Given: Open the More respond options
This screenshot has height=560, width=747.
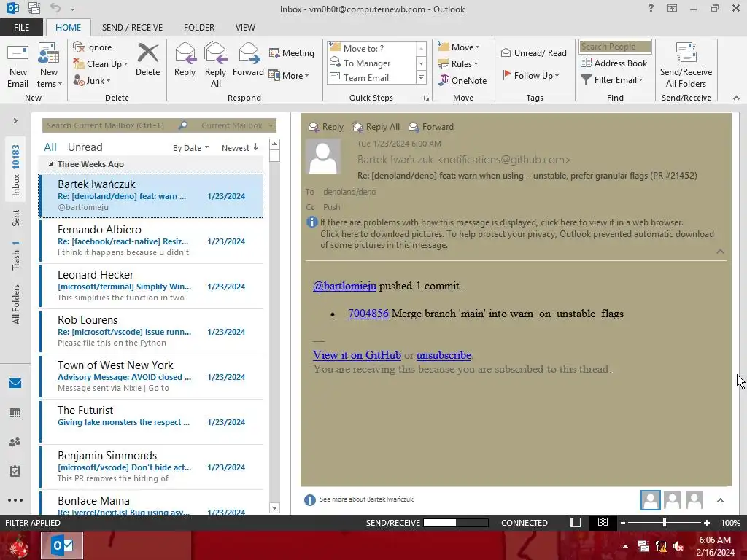Looking at the screenshot, I should [289, 75].
